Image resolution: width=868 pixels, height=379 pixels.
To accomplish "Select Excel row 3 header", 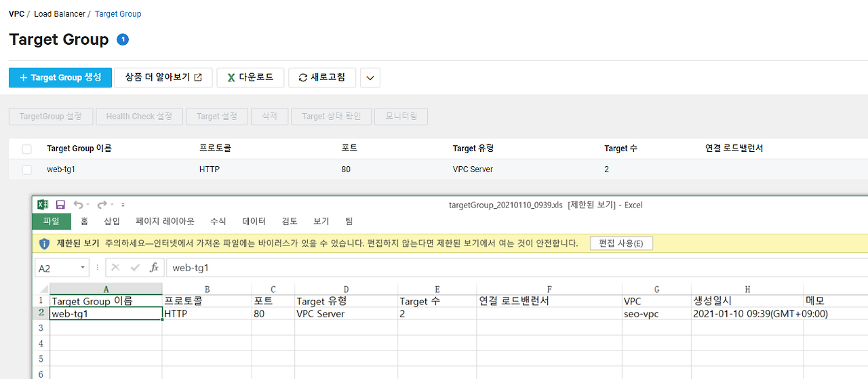I will tap(41, 328).
